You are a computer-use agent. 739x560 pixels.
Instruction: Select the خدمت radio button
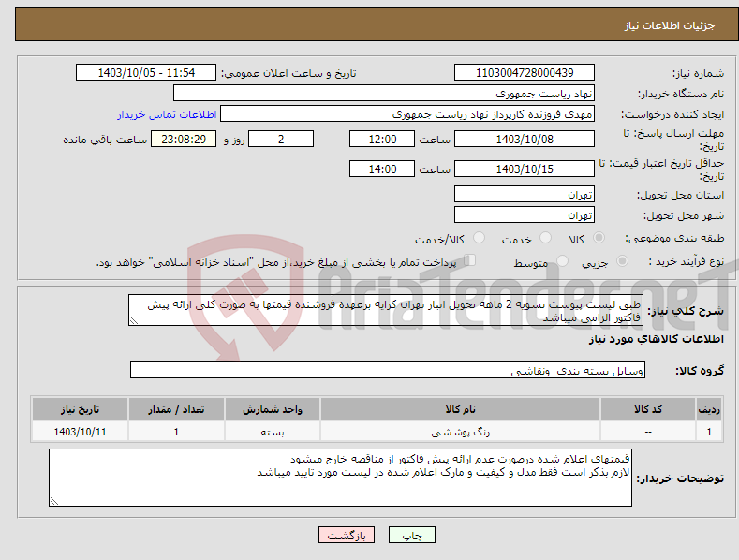(545, 238)
